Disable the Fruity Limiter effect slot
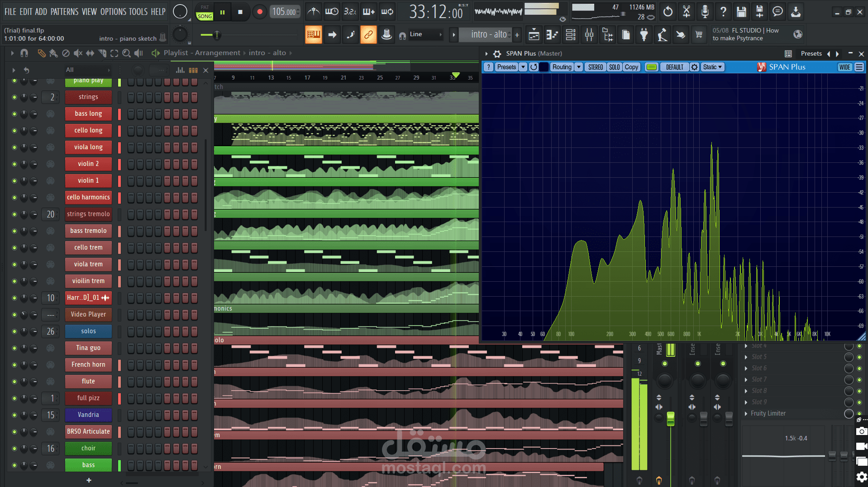 [x=859, y=414]
